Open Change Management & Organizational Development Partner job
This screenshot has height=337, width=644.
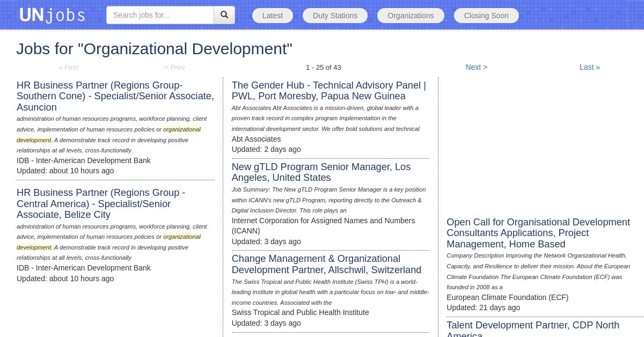point(326,264)
